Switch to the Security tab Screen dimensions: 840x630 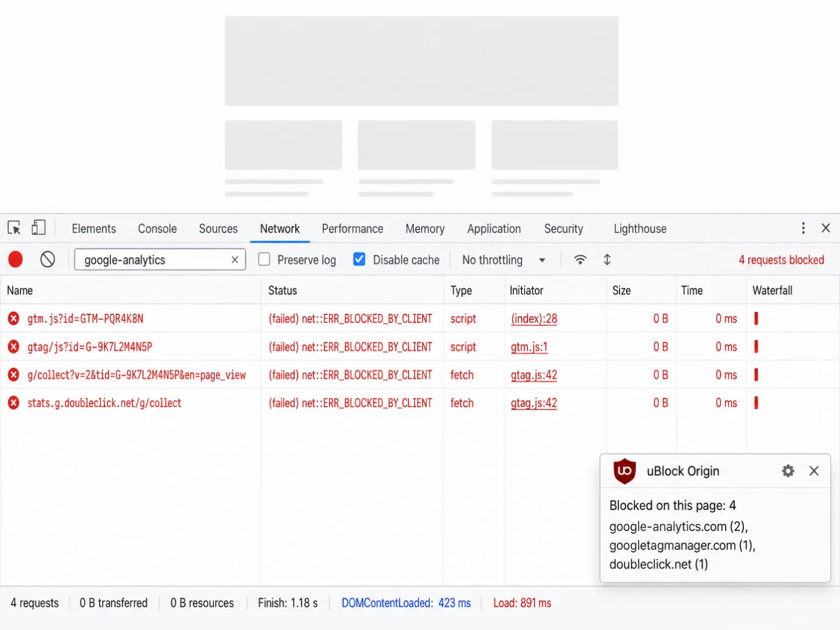point(563,229)
